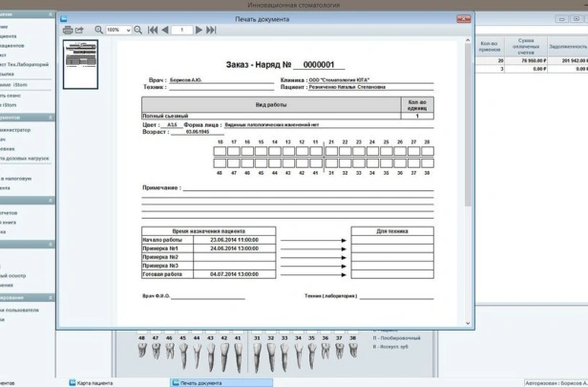Click the Zoom out magnifier icon

(138, 31)
